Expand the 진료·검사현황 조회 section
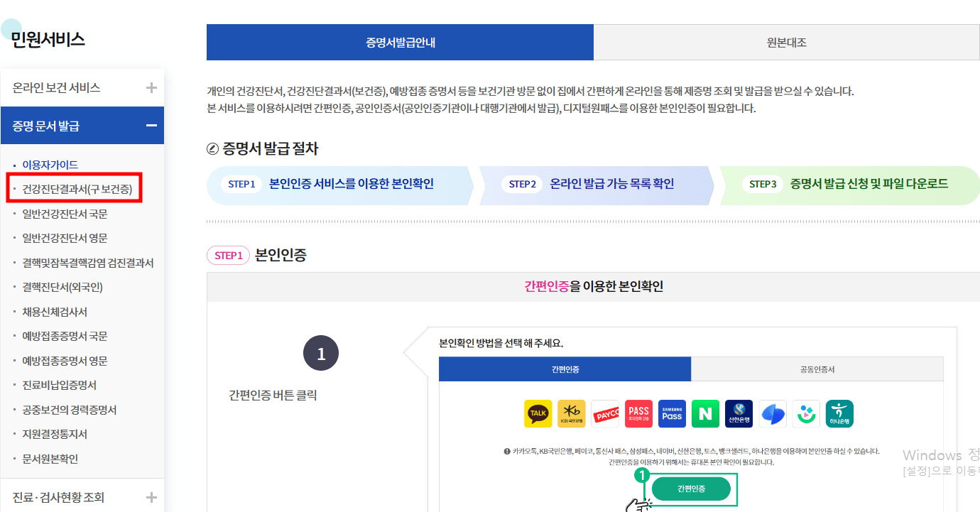This screenshot has height=512, width=980. (x=82, y=497)
